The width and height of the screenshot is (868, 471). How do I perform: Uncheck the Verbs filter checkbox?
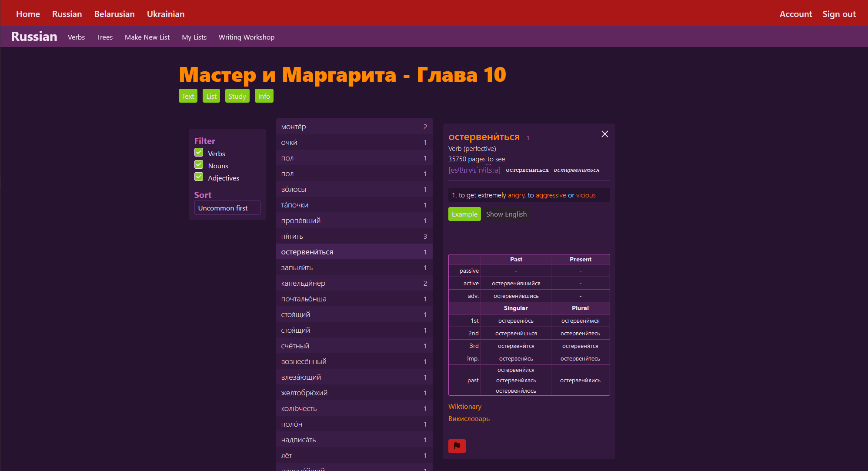click(x=199, y=153)
